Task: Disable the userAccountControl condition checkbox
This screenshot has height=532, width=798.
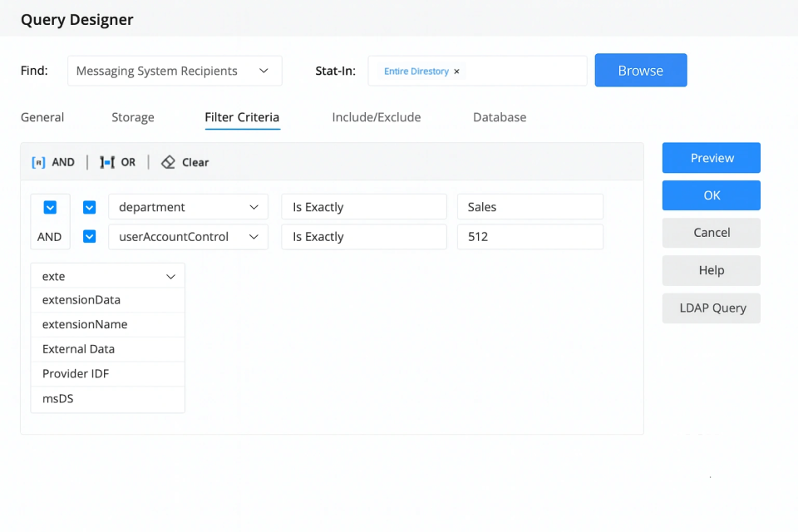Action: (x=89, y=237)
